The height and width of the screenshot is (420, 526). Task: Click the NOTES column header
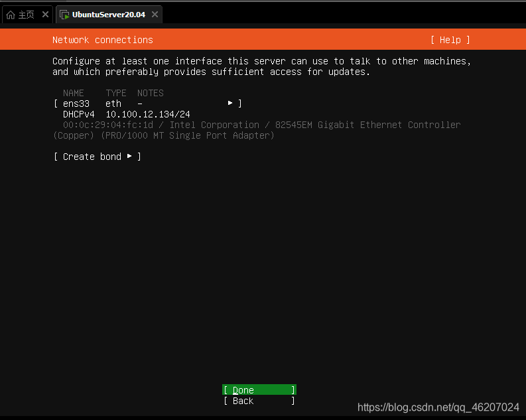click(x=151, y=93)
